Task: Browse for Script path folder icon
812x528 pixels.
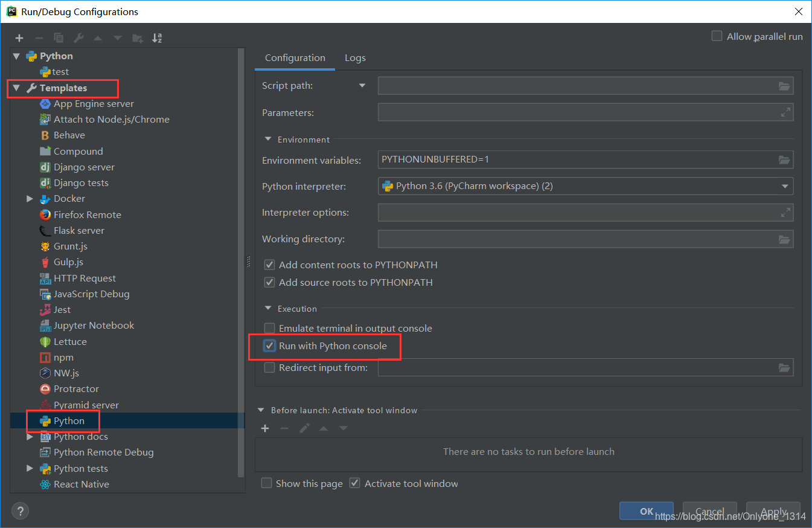Action: click(784, 86)
